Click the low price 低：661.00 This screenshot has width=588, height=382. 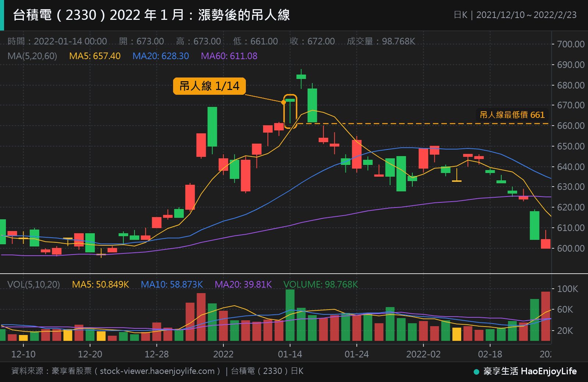tap(255, 41)
